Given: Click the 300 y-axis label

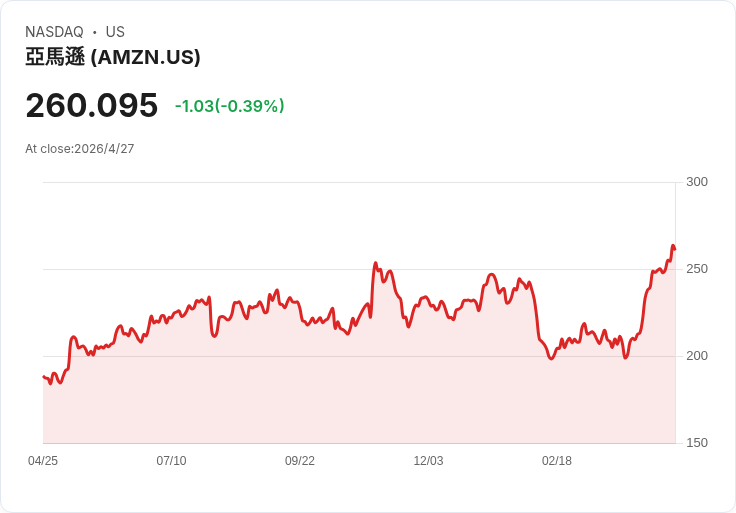Looking at the screenshot, I should (x=697, y=182).
